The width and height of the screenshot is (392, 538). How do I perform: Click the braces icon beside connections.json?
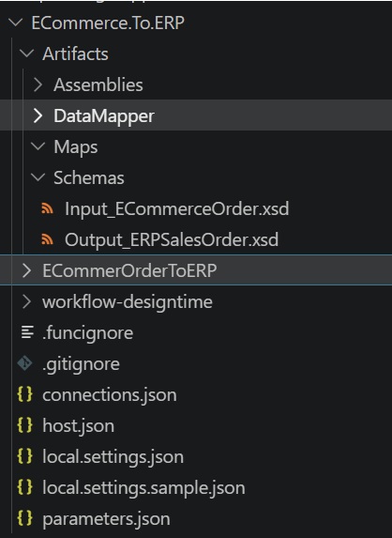(x=25, y=394)
